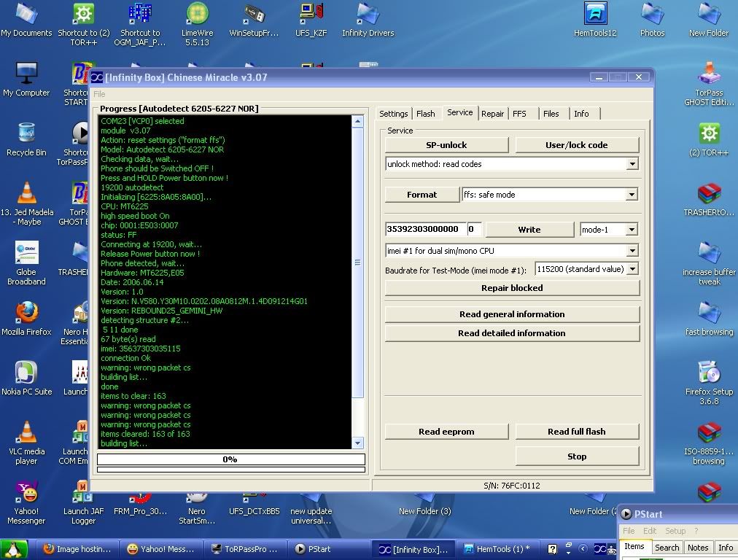Click User/lock code button
This screenshot has height=560, width=738.
tap(577, 145)
